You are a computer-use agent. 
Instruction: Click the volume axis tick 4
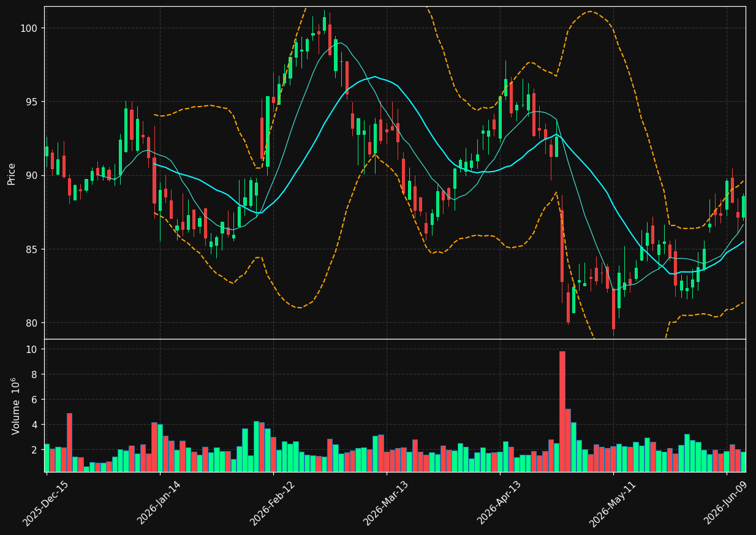[36, 425]
